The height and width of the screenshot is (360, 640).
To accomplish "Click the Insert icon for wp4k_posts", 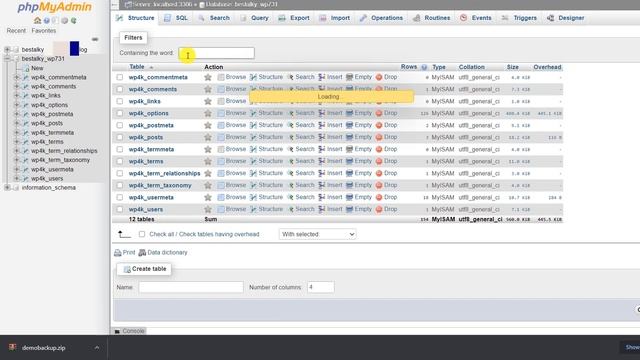I will click(322, 137).
